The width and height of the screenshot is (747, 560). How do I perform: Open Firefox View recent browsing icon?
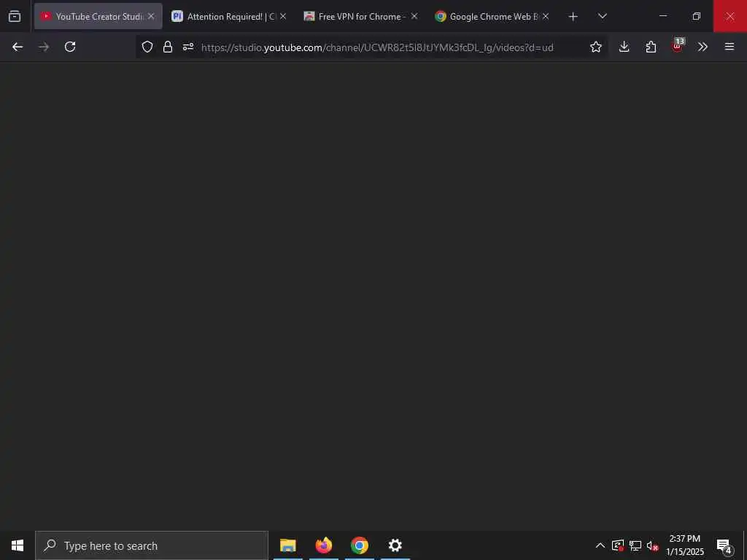coord(15,16)
